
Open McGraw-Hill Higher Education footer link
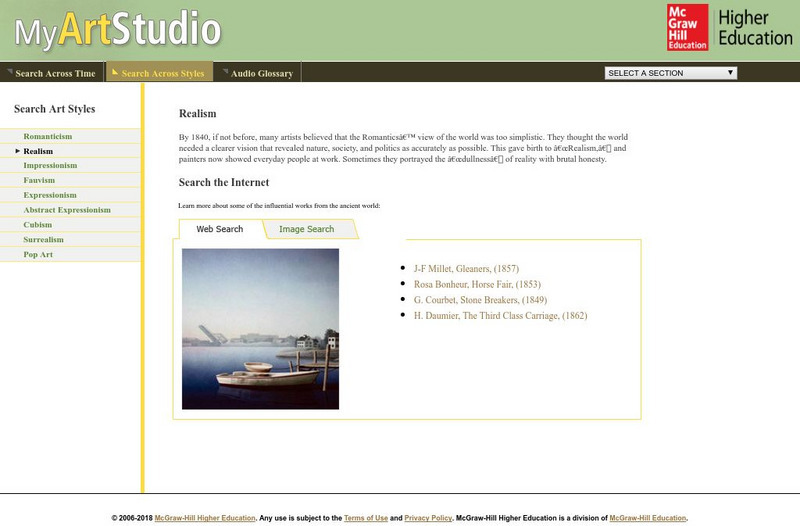click(205, 518)
